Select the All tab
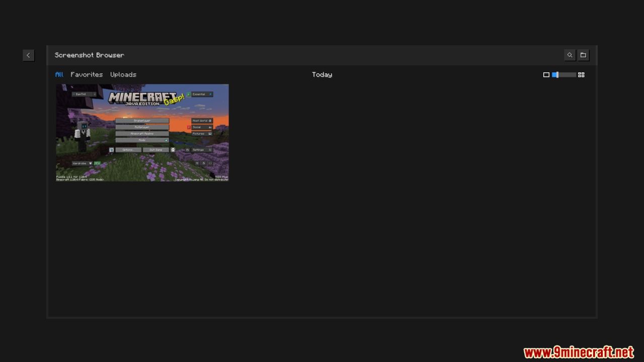This screenshot has height=362, width=644. click(59, 74)
